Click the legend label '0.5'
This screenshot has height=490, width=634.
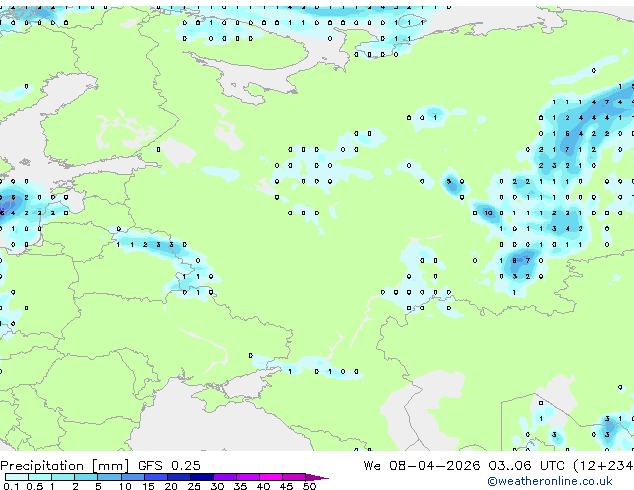coord(35,486)
